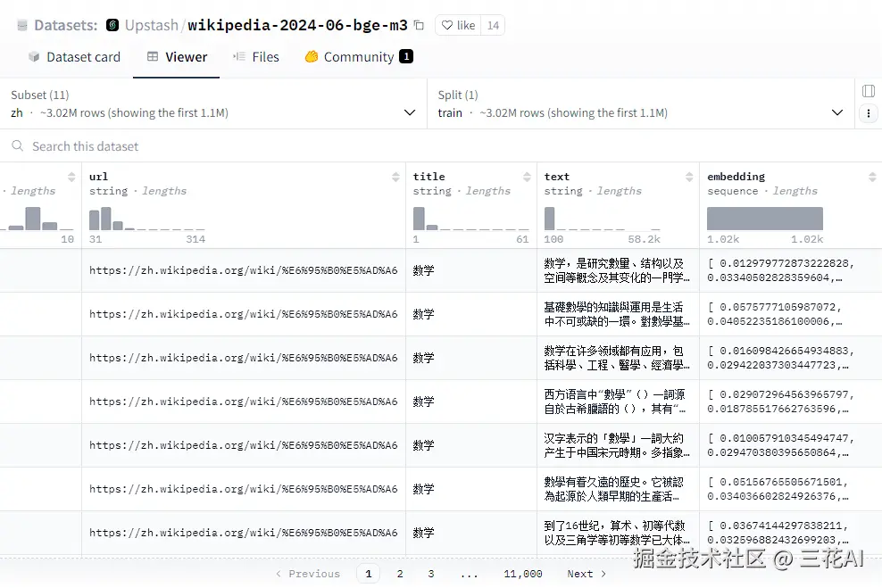Open the embedding cell starting 0.016098426654934883

pyautogui.click(x=790, y=358)
